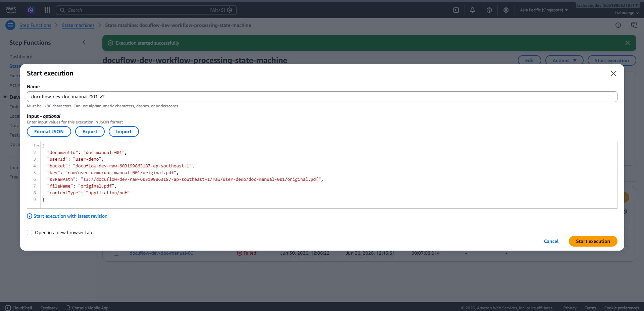Dismiss the Execution started successfully banner
This screenshot has height=311, width=644.
click(x=628, y=43)
